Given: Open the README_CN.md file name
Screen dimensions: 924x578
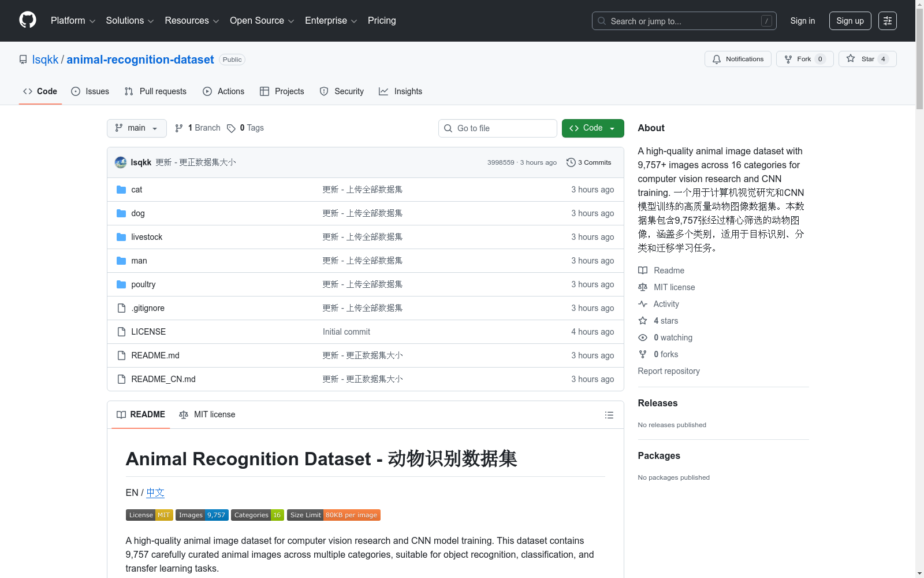Looking at the screenshot, I should coord(163,379).
